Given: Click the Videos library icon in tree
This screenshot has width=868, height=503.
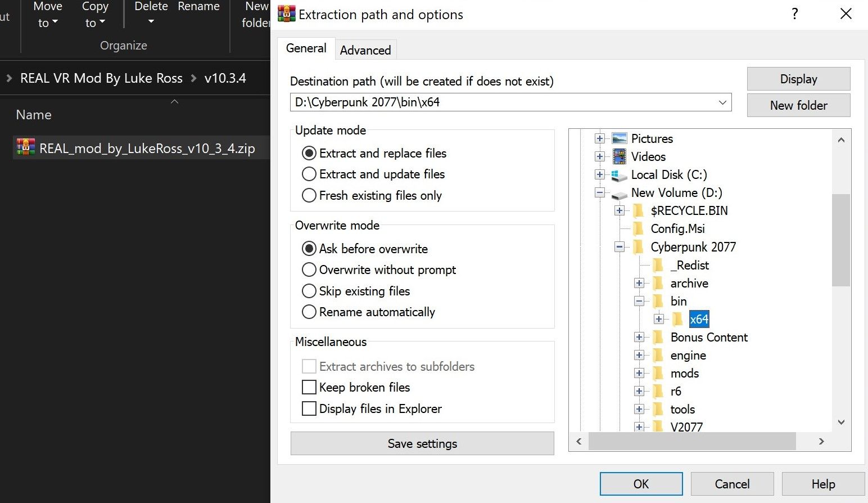Looking at the screenshot, I should click(619, 156).
